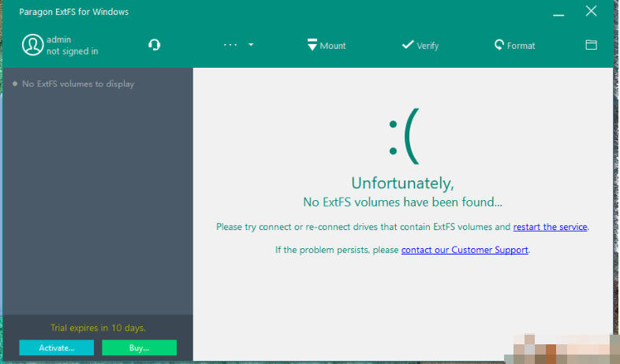Open the three-dots more options menu

230,45
